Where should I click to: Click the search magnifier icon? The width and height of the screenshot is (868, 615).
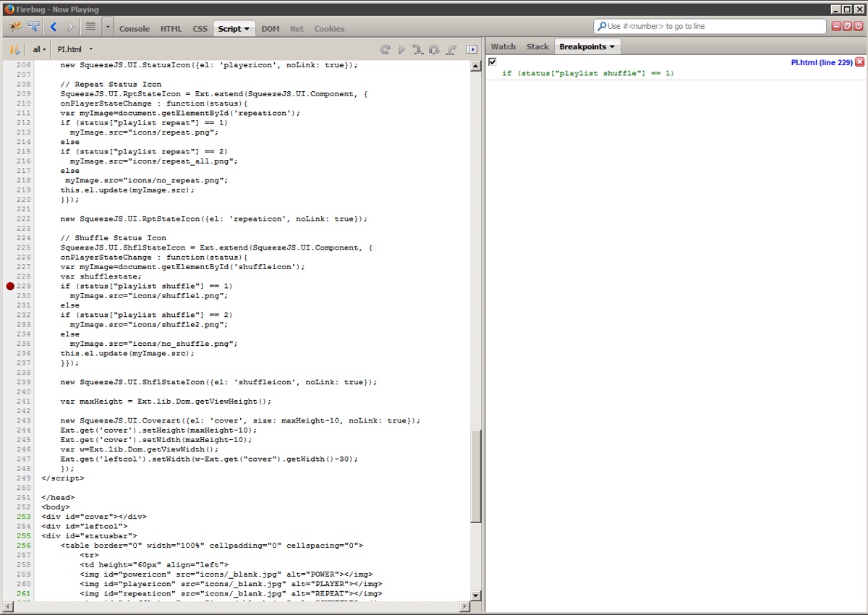pos(602,26)
